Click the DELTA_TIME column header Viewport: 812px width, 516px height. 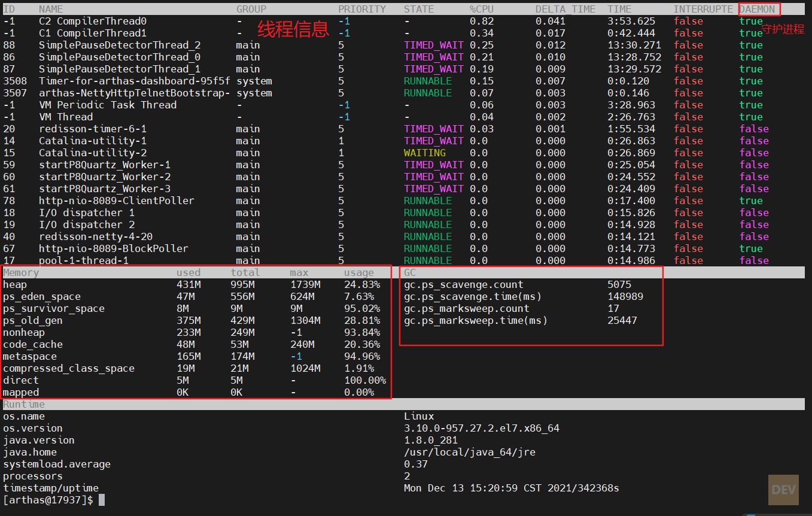point(565,9)
